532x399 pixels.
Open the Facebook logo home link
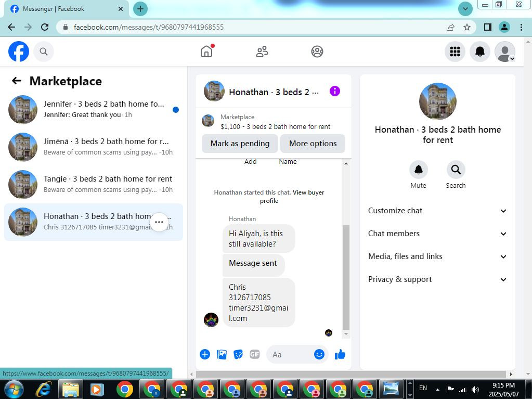(x=19, y=52)
